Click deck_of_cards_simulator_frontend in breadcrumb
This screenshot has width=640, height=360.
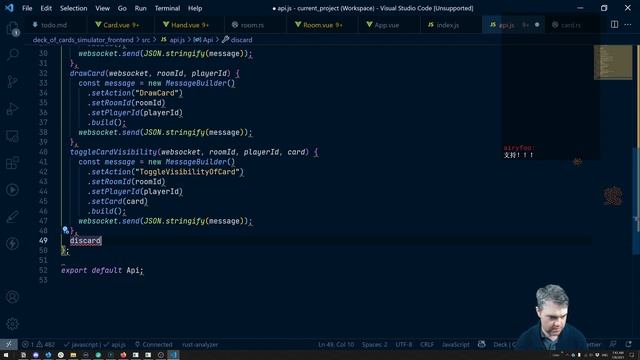[83, 40]
